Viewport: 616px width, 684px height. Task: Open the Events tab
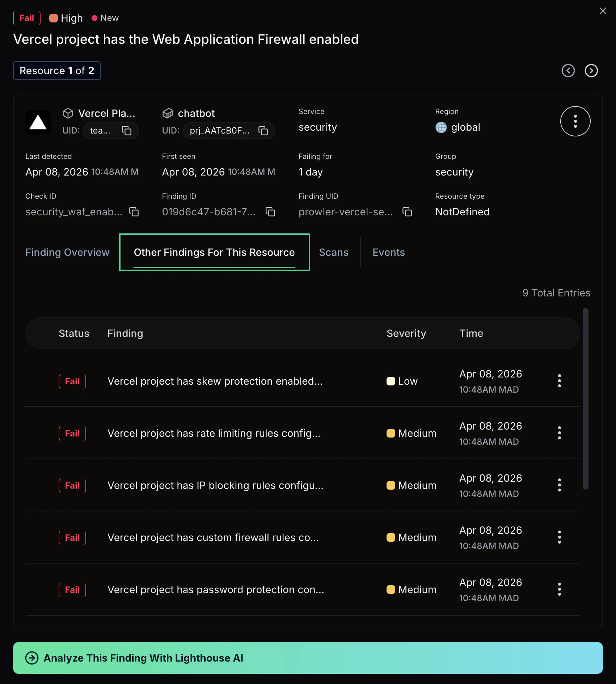pyautogui.click(x=389, y=252)
